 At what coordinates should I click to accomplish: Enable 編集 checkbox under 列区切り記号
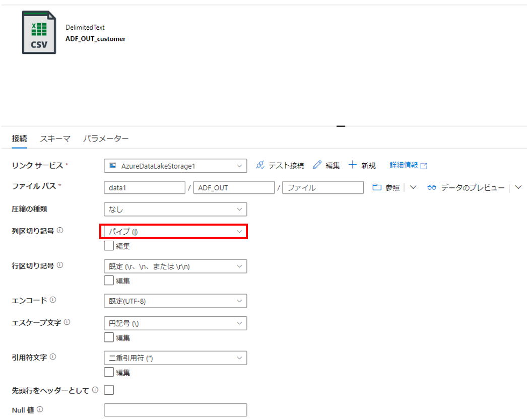pyautogui.click(x=108, y=246)
